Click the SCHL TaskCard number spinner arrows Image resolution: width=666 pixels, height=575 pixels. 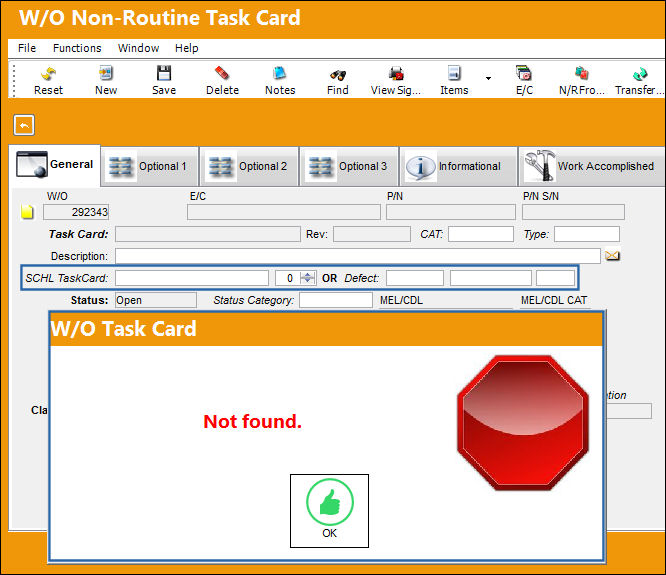point(308,278)
